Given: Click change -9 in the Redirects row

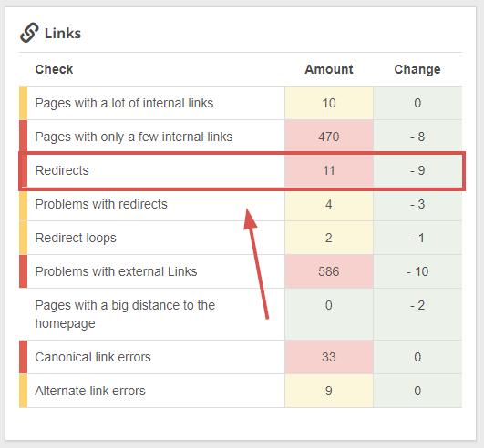Looking at the screenshot, I should coord(417,170).
